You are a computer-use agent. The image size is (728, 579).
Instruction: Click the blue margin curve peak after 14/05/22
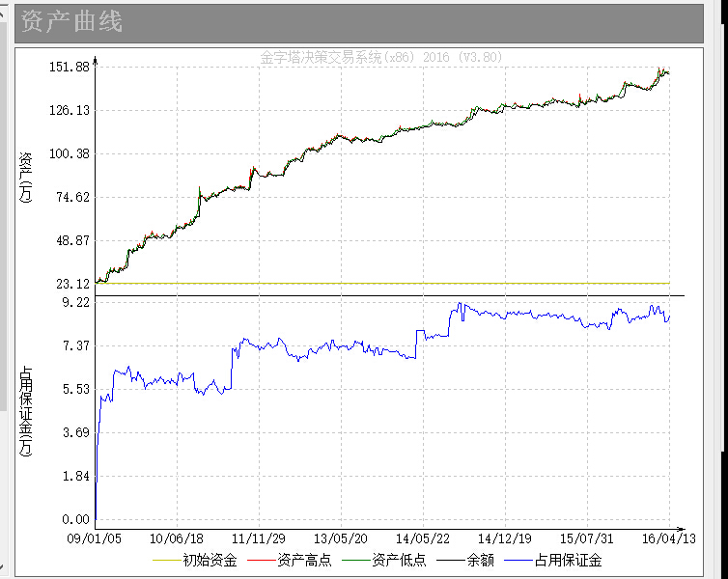point(461,304)
